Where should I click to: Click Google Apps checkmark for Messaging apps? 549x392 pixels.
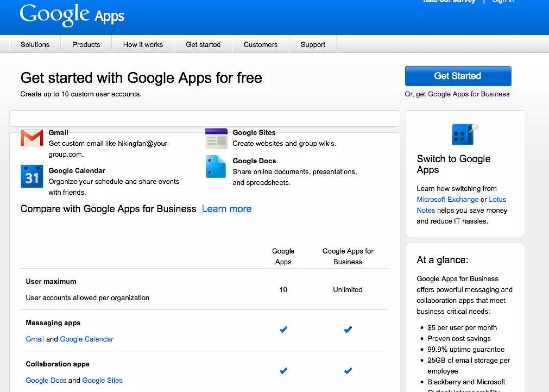point(283,329)
